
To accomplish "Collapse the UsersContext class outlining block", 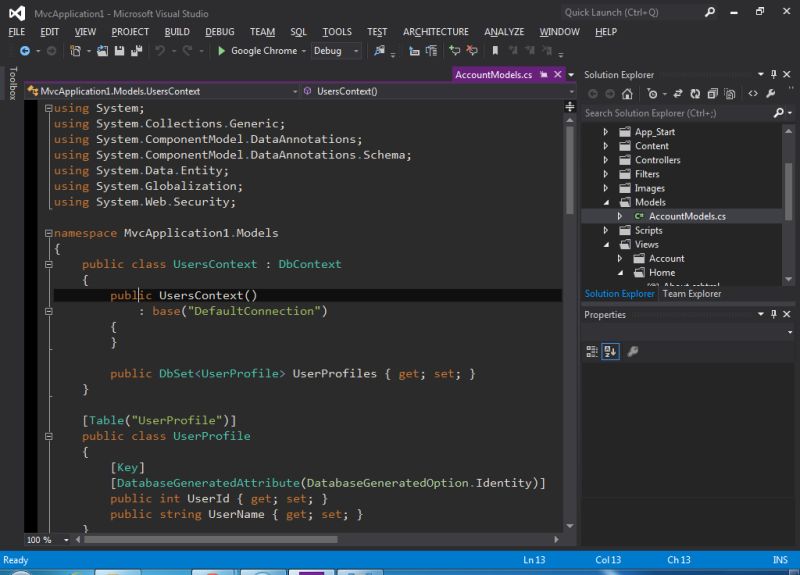I will tap(48, 264).
